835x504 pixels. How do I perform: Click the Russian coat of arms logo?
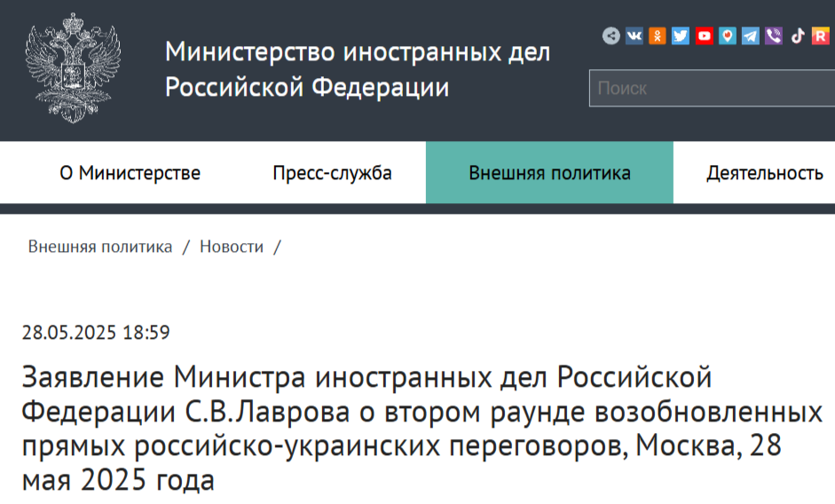[73, 69]
